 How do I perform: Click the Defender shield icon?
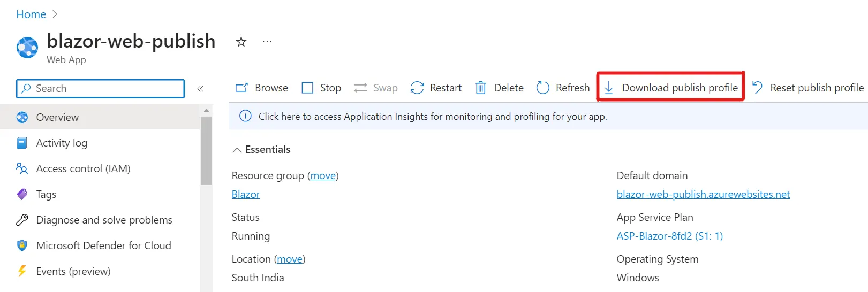point(22,245)
